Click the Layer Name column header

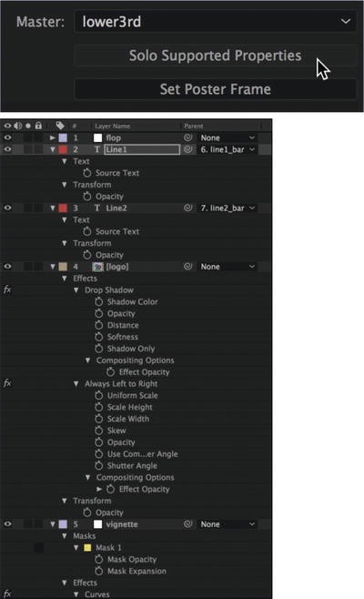112,126
